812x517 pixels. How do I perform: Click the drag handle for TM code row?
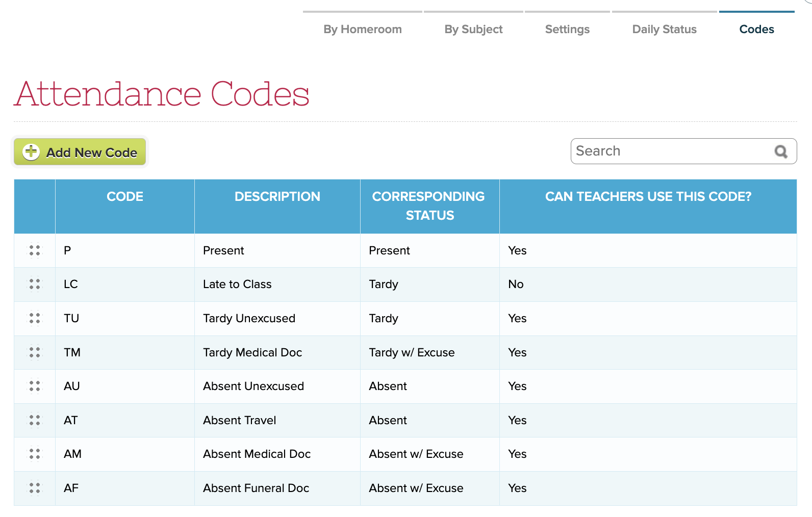(35, 352)
